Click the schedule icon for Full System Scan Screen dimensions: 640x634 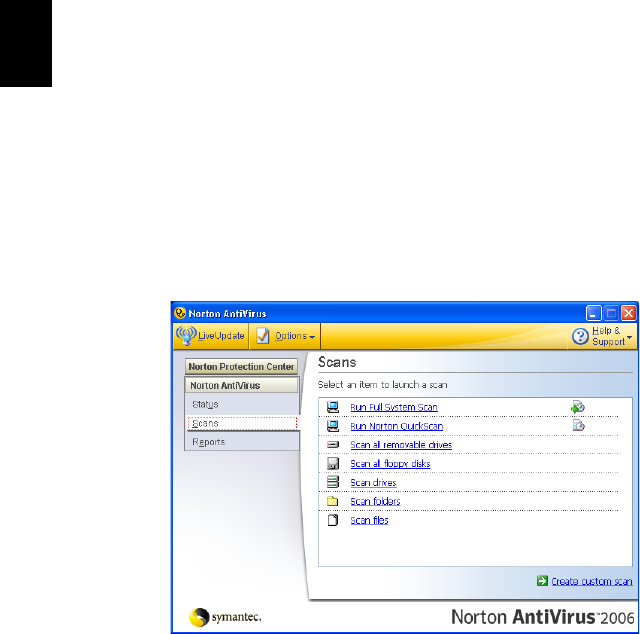coord(578,407)
